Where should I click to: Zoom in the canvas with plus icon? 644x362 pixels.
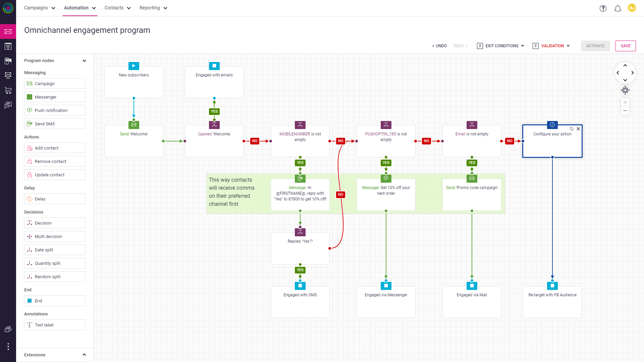tap(625, 102)
